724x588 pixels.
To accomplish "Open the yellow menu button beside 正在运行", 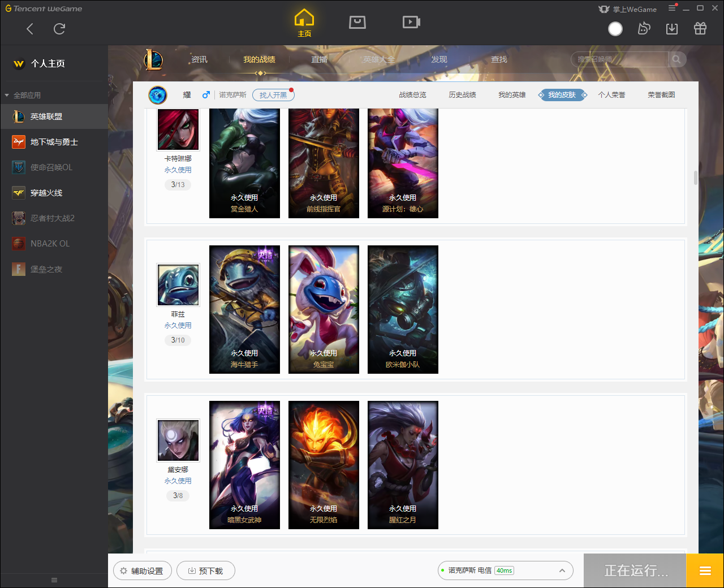I will tap(705, 570).
